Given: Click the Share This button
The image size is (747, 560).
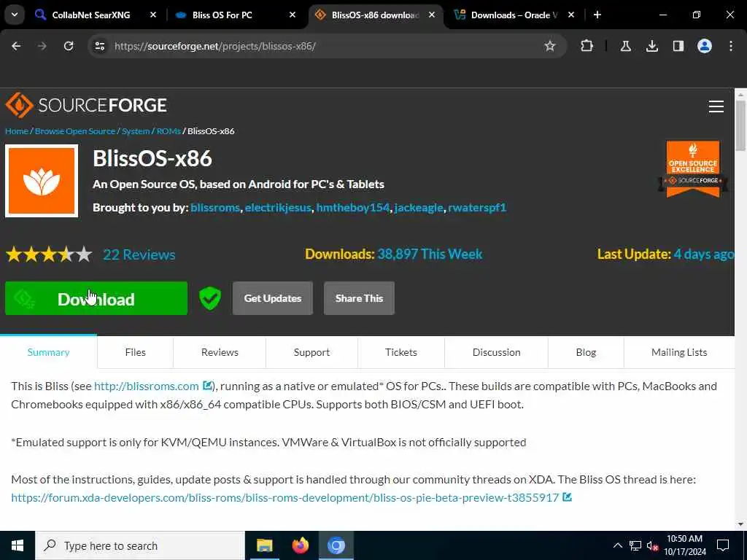Looking at the screenshot, I should [x=359, y=298].
